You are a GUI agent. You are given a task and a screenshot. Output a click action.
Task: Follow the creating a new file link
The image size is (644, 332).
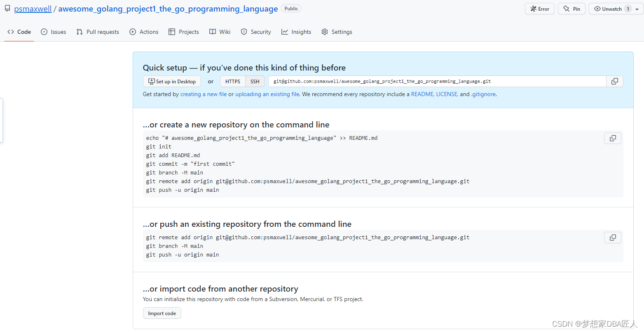click(204, 94)
